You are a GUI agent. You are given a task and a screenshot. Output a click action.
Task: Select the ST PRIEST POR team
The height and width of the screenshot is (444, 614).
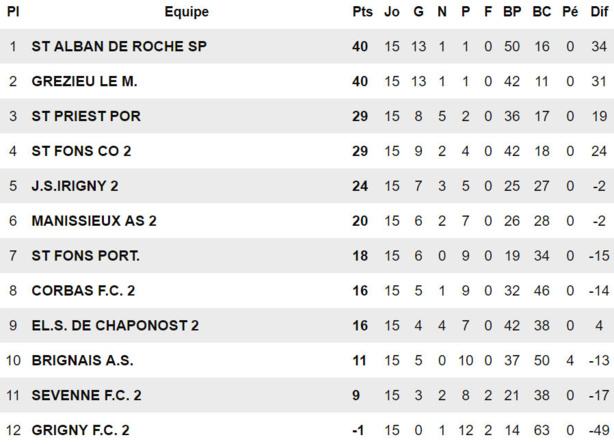click(86, 116)
